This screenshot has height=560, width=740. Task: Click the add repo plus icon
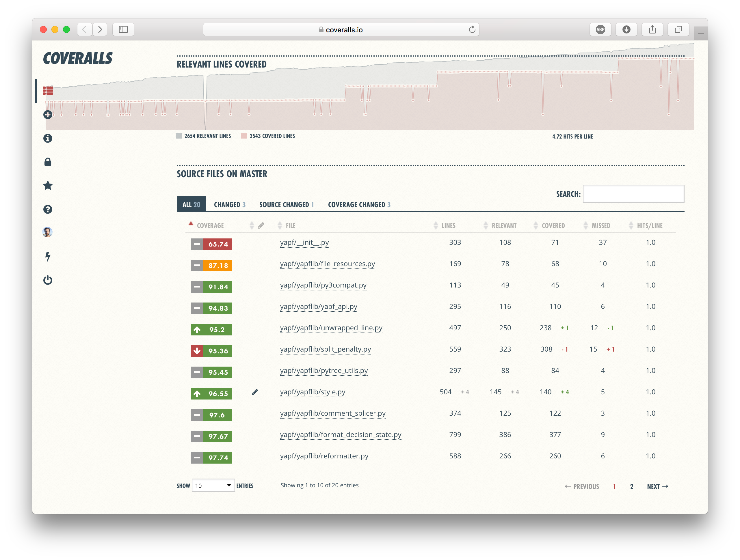[48, 115]
